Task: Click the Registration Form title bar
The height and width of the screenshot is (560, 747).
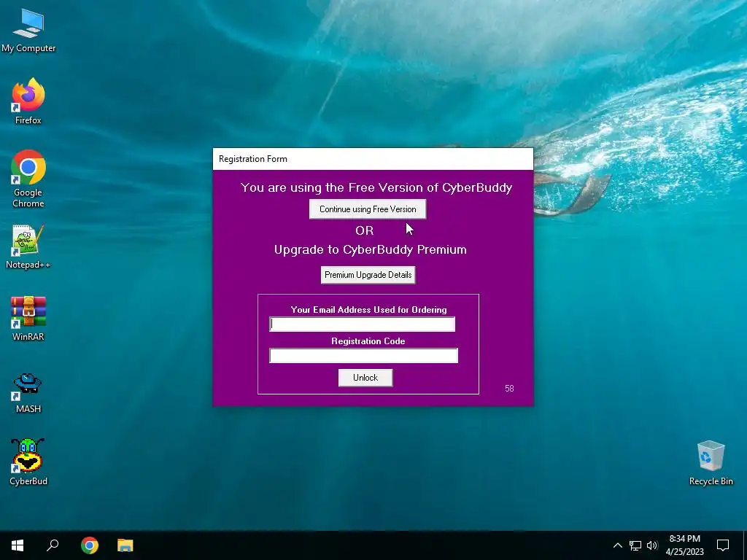Action: [x=373, y=159]
